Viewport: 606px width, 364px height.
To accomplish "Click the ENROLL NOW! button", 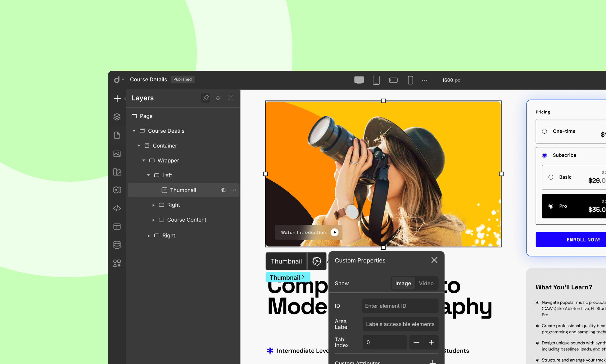I will click(571, 240).
